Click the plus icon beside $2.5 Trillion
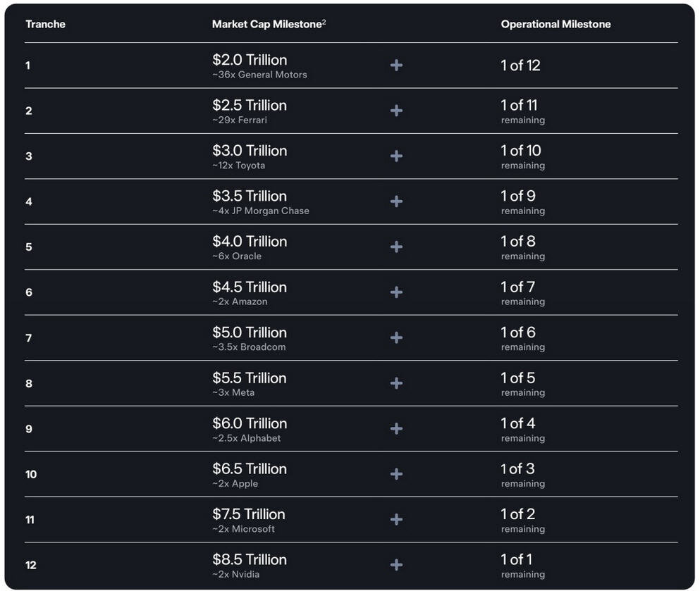The image size is (700, 591). coord(396,111)
